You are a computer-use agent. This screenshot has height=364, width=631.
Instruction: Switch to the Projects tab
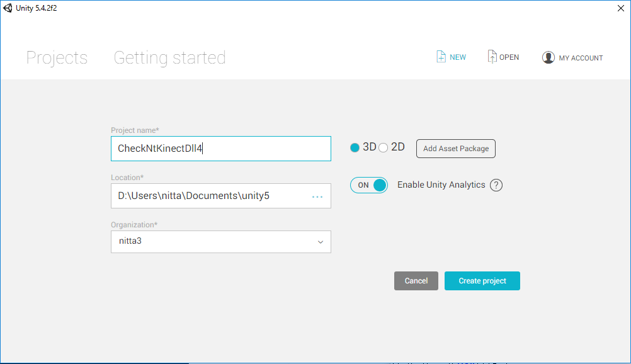point(57,58)
